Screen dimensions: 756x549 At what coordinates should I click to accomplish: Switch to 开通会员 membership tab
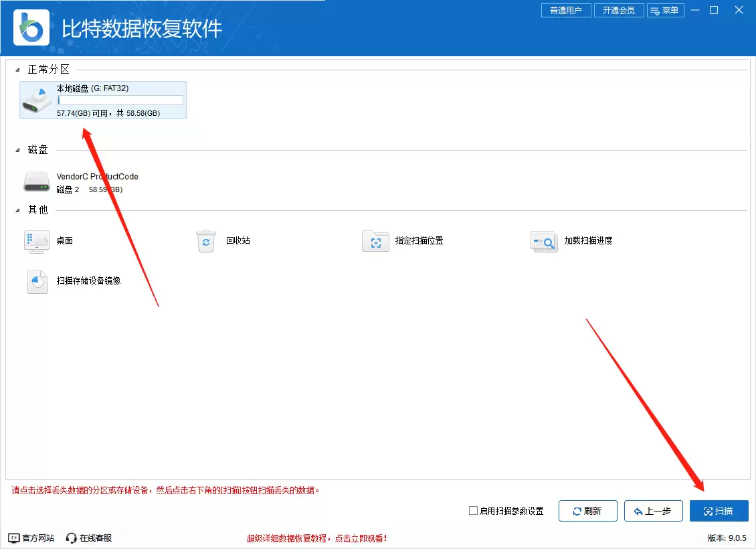click(618, 10)
